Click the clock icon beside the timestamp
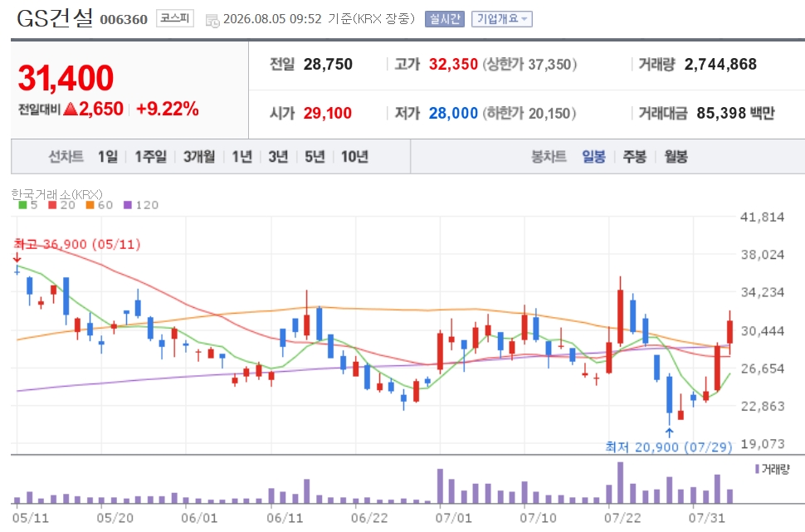 (x=212, y=21)
